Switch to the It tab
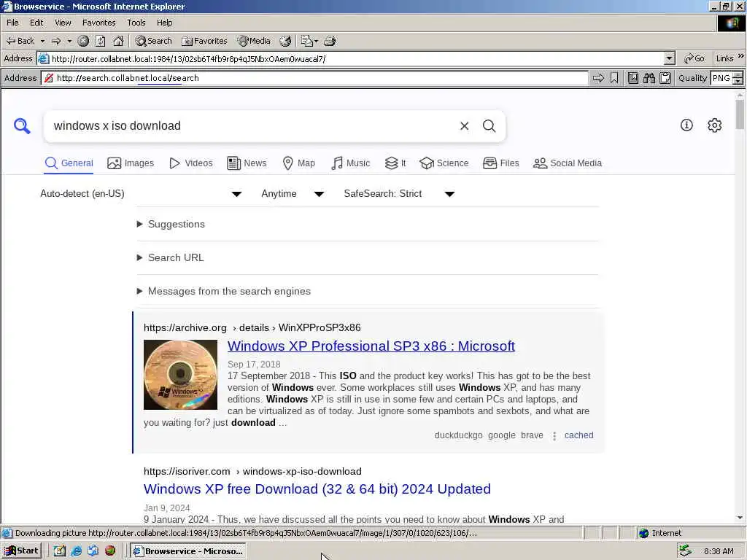747x560 pixels. 395,163
